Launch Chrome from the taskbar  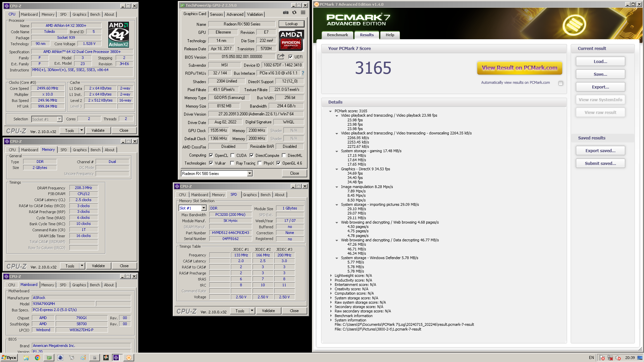(38, 358)
